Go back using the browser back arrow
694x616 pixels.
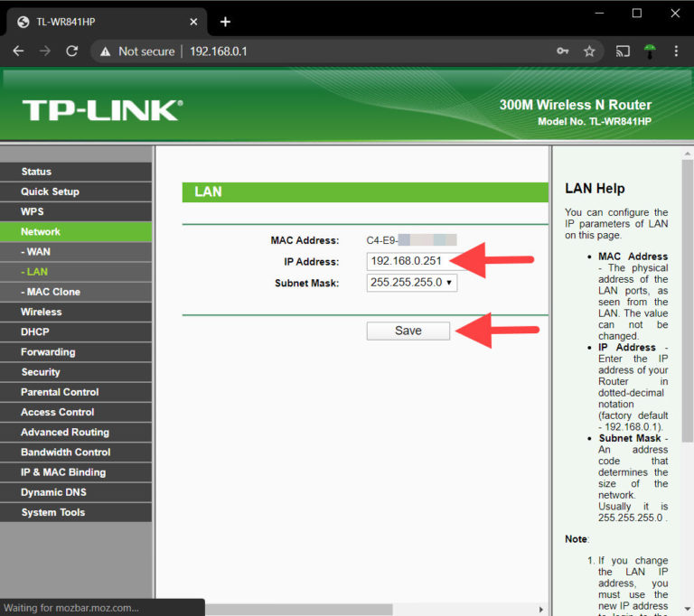tap(18, 51)
